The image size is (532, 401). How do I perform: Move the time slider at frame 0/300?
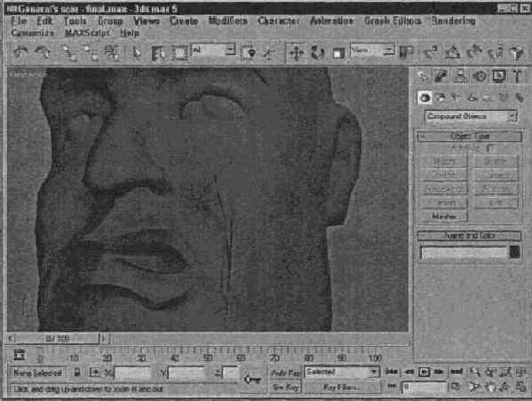58,338
